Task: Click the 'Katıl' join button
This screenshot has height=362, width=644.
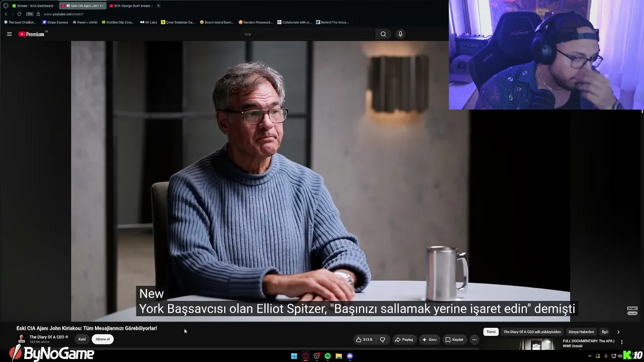Action: click(82, 339)
